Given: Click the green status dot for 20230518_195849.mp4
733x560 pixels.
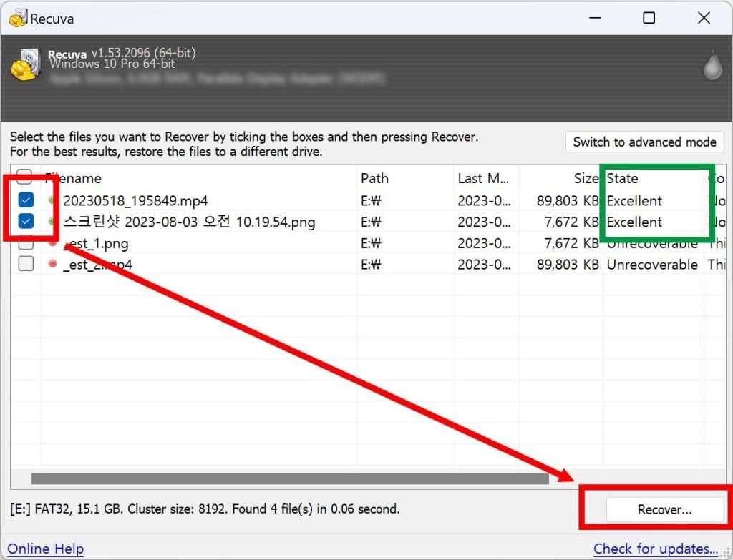Looking at the screenshot, I should point(52,200).
